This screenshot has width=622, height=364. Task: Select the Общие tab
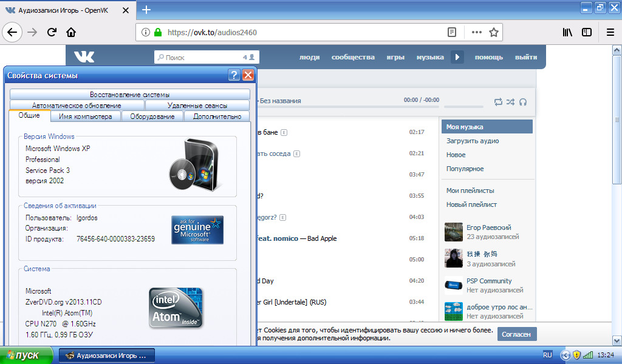pos(29,115)
